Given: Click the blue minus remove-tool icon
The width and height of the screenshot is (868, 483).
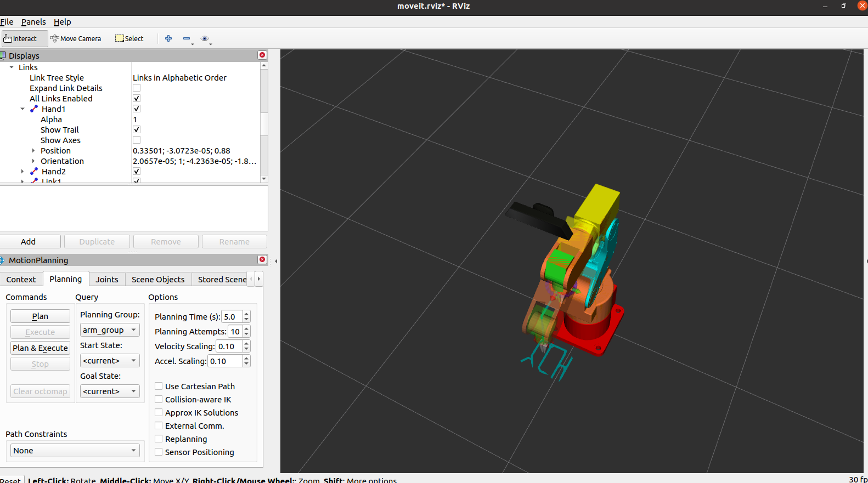Looking at the screenshot, I should 187,38.
